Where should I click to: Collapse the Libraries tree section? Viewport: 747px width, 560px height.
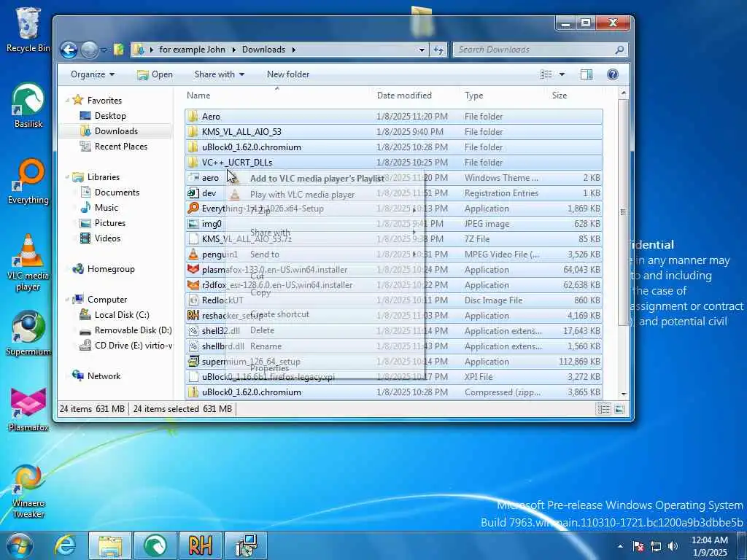pyautogui.click(x=67, y=177)
